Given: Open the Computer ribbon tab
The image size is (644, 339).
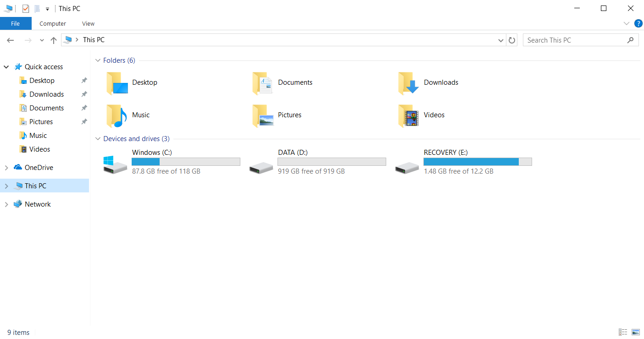Looking at the screenshot, I should coord(53,24).
